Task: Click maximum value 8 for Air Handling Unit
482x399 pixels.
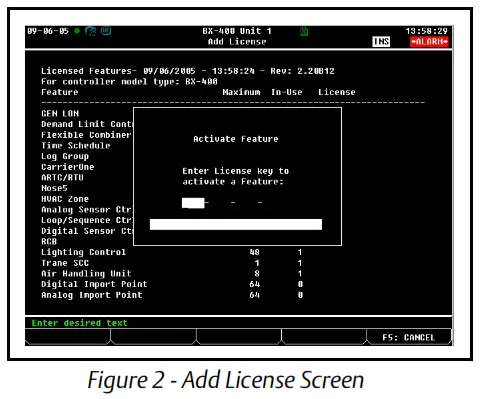Action: point(257,274)
